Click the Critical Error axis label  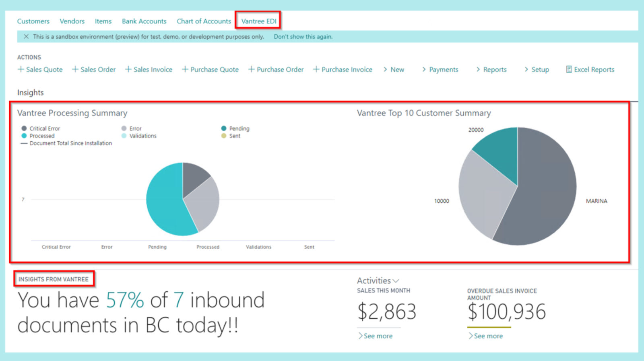tap(56, 247)
